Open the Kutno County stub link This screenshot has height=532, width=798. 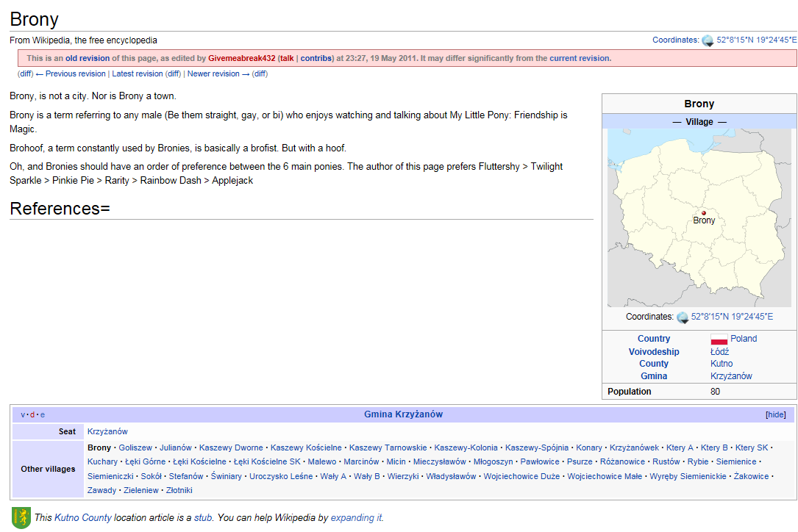point(83,518)
